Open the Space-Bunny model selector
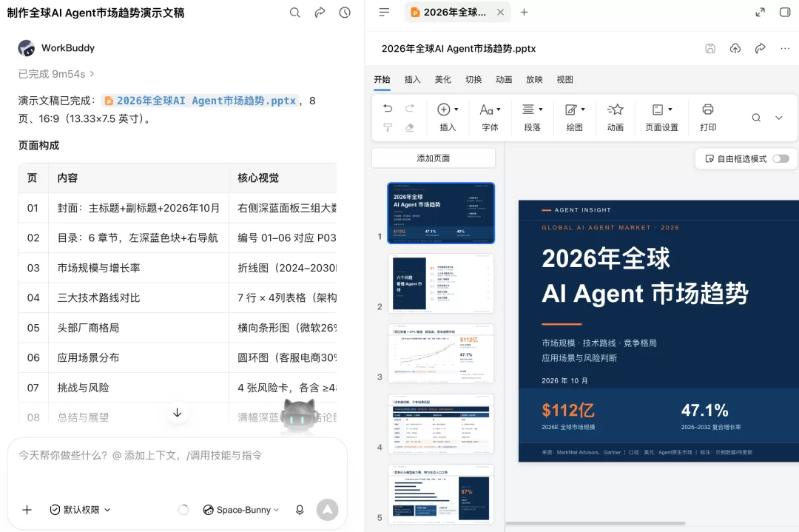The height and width of the screenshot is (532, 799). [241, 510]
